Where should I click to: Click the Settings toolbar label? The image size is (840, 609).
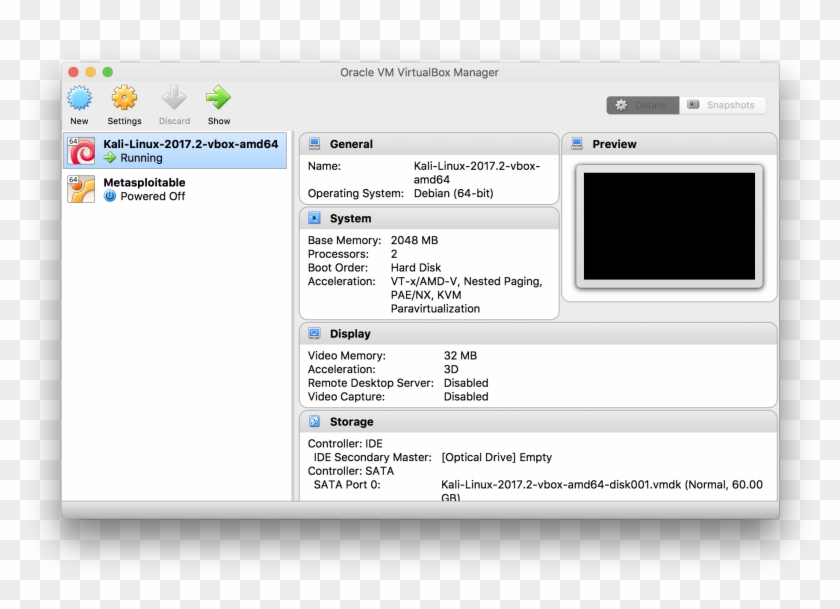click(124, 121)
